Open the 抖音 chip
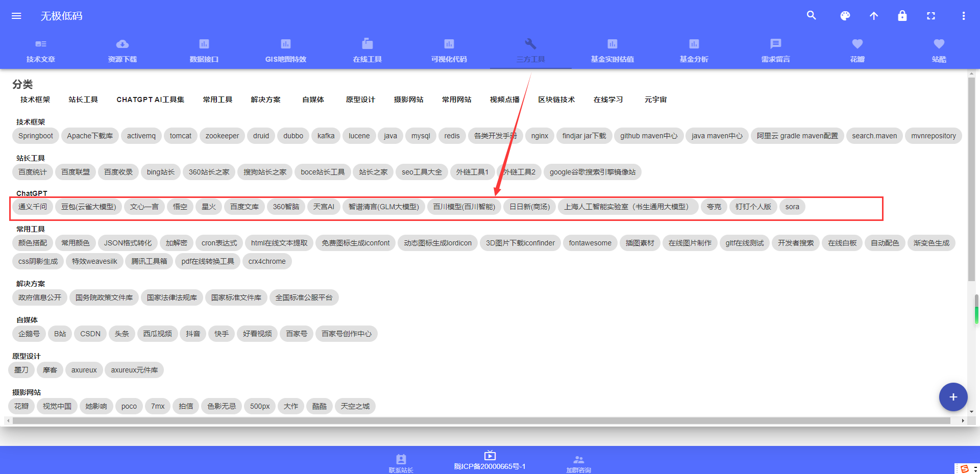The width and height of the screenshot is (980, 474). point(193,334)
